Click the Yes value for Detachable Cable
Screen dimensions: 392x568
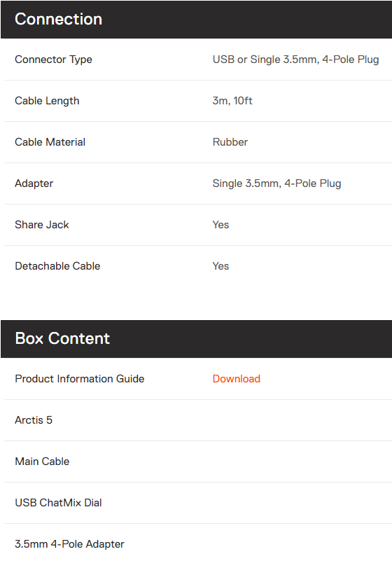[220, 266]
